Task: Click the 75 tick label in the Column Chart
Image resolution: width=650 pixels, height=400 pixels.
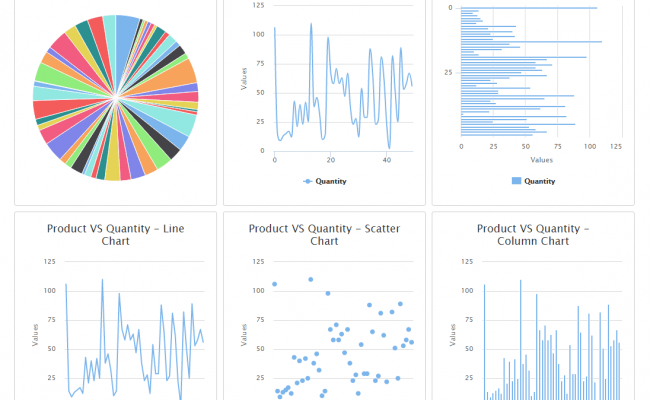Action: (469, 320)
